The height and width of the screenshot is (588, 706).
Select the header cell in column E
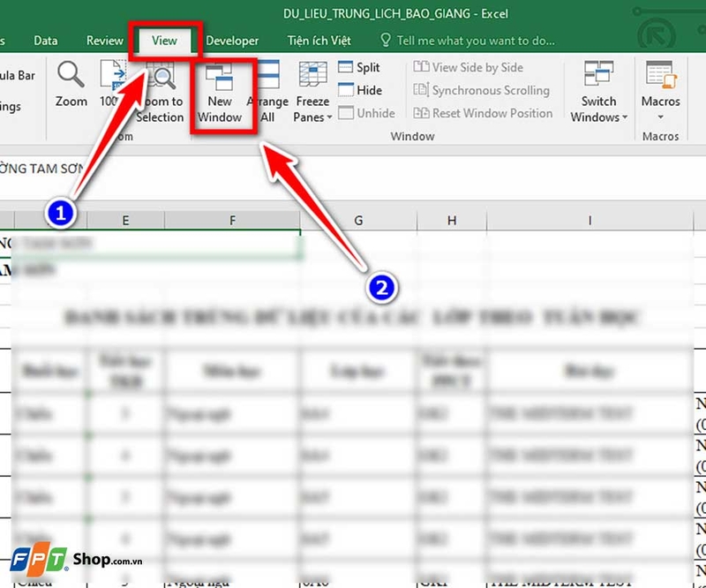[124, 220]
